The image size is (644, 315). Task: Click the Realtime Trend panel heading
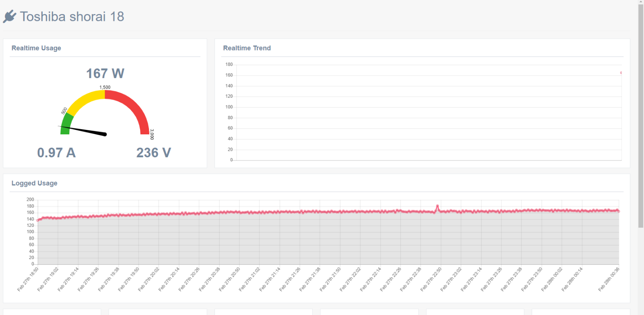point(247,48)
